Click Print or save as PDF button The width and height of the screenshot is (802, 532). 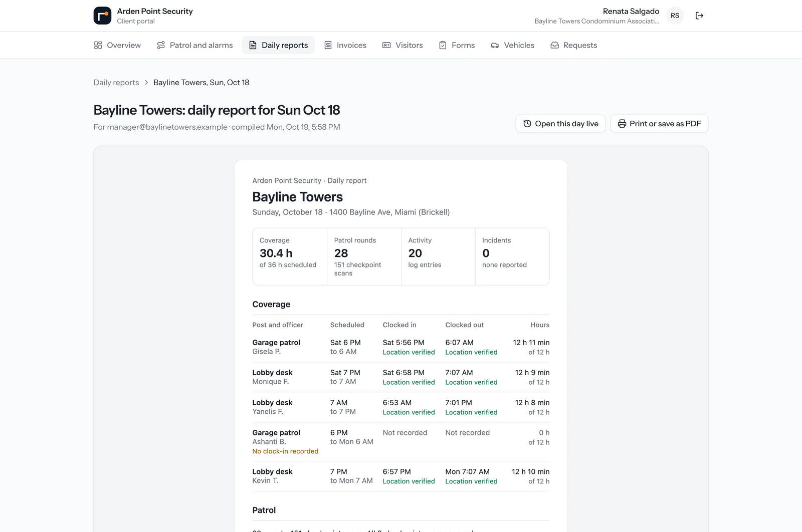click(659, 124)
